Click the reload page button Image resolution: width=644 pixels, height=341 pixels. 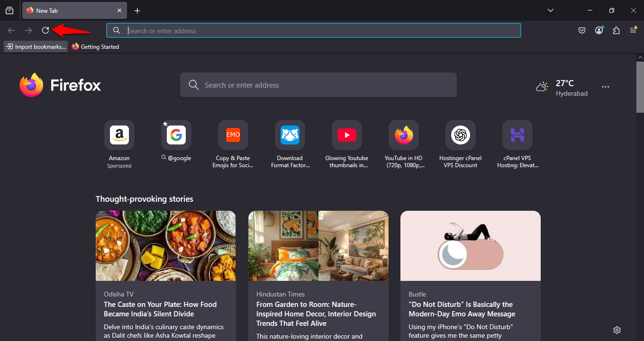(x=45, y=30)
